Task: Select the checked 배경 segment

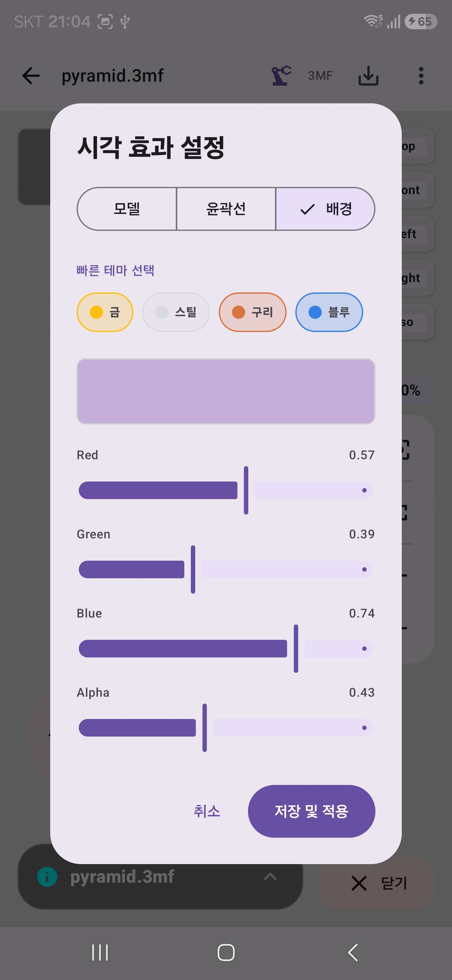Action: click(326, 209)
